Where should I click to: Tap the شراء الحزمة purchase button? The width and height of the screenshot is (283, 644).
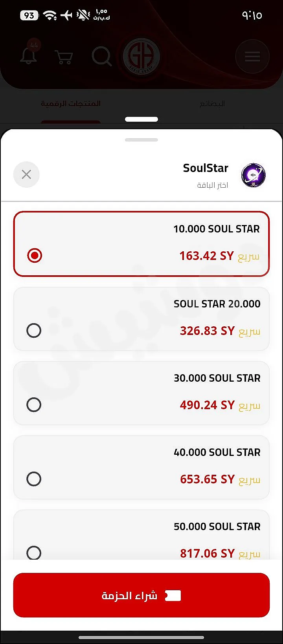pos(141,595)
